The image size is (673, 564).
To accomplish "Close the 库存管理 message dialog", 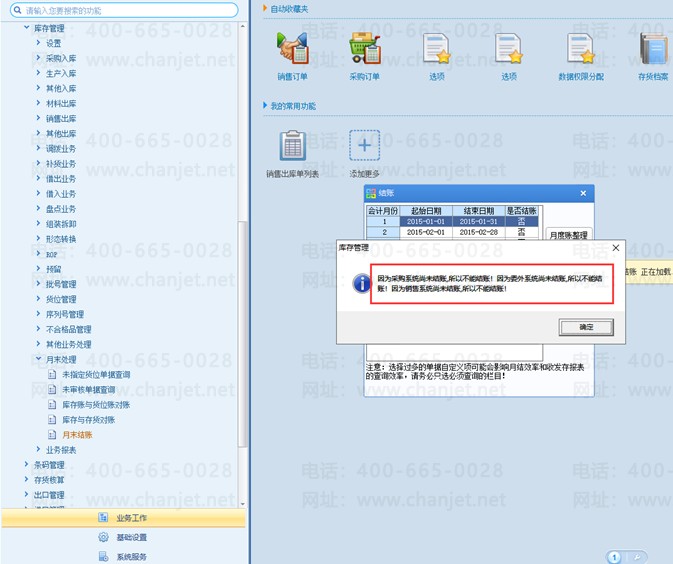I will (x=615, y=248).
